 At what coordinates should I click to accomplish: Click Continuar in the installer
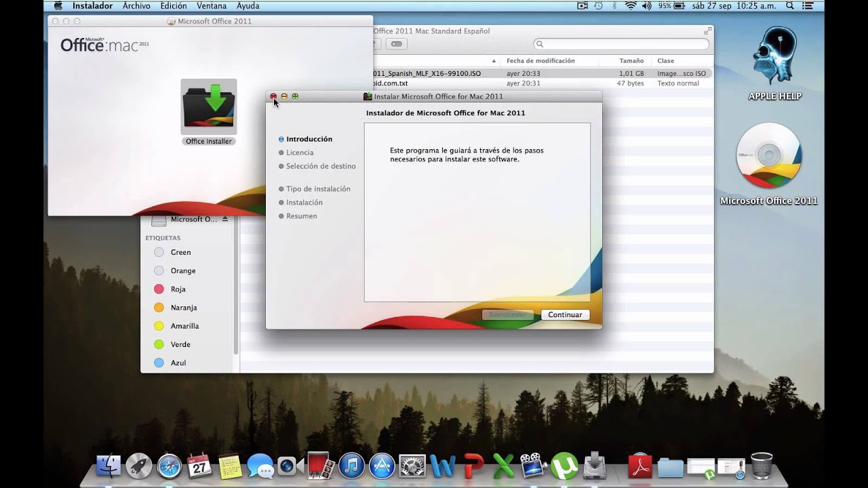pos(565,314)
